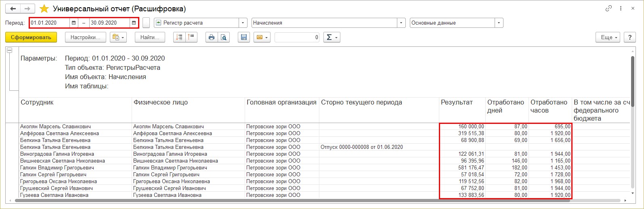Select employee cell Гузеева Светлана Ивановна

pos(76,195)
